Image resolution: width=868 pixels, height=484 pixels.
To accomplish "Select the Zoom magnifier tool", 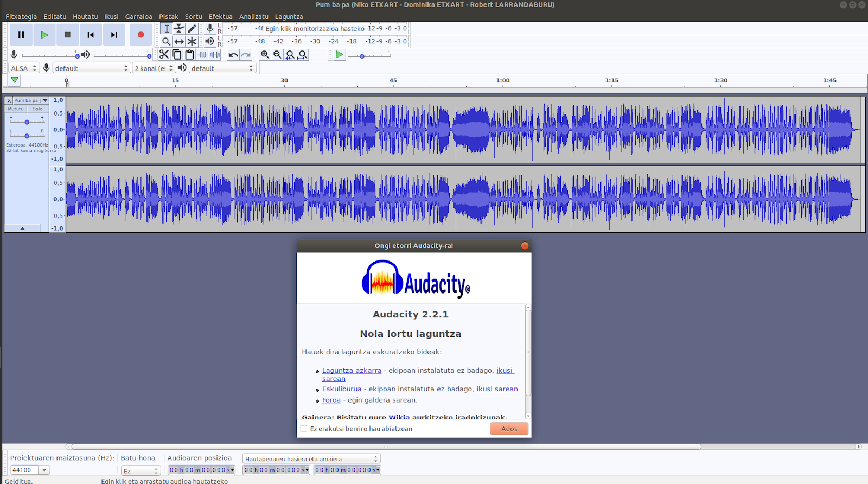I will click(x=167, y=41).
